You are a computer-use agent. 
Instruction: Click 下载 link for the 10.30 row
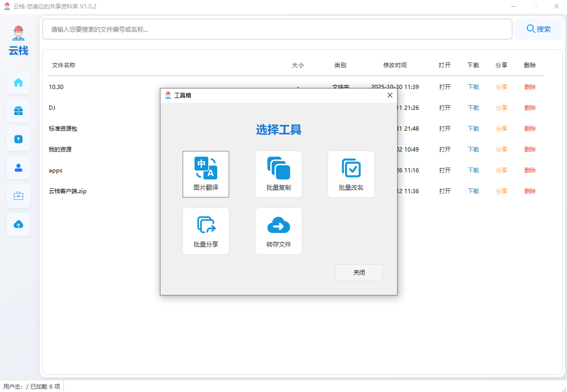[473, 87]
